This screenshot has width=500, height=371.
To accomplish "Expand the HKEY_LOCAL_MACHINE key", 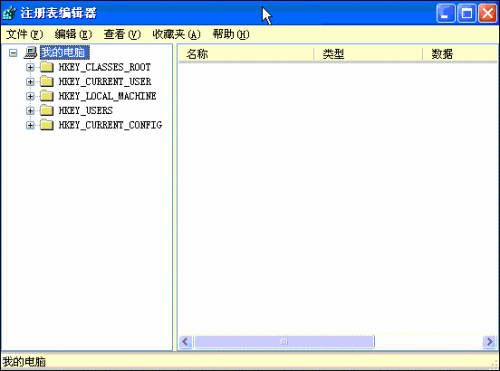I will point(30,96).
